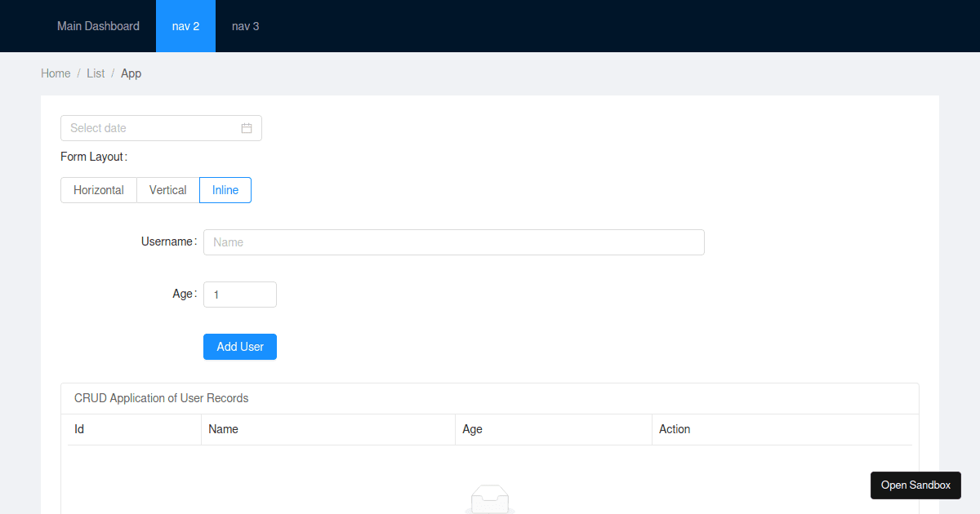This screenshot has width=980, height=514.
Task: Click the Name column header
Action: pos(223,429)
